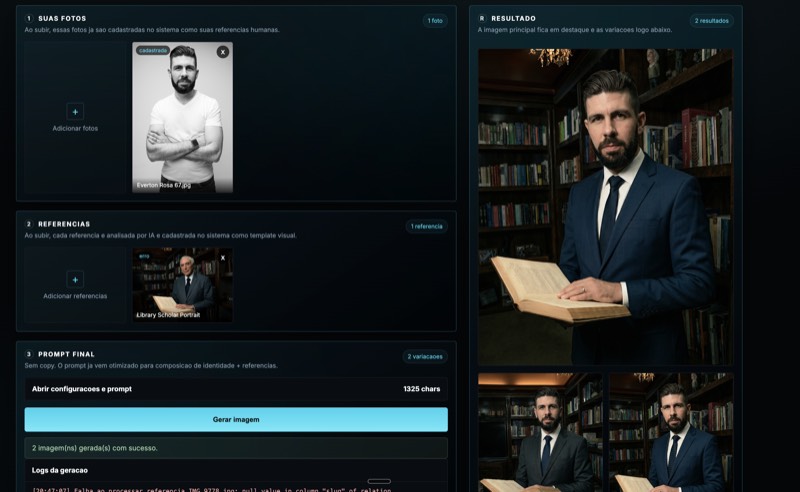
Task: Expand Abrir configuracoes e prompt
Action: 236,389
